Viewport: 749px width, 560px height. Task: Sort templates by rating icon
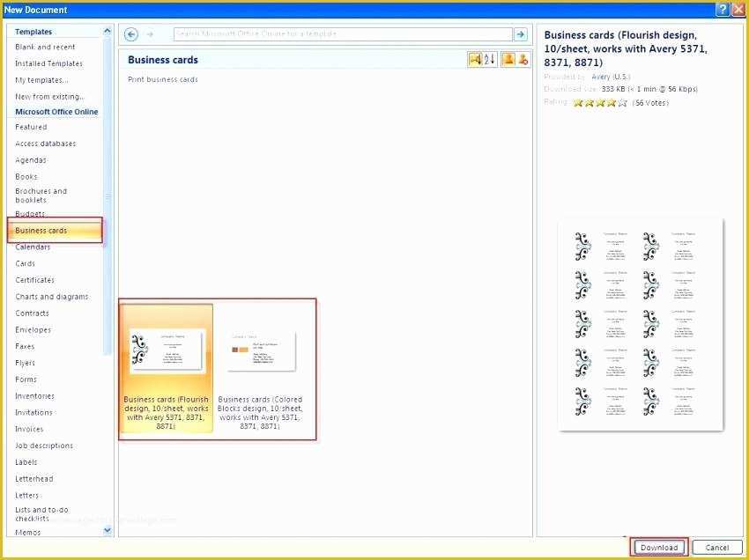pyautogui.click(x=474, y=59)
